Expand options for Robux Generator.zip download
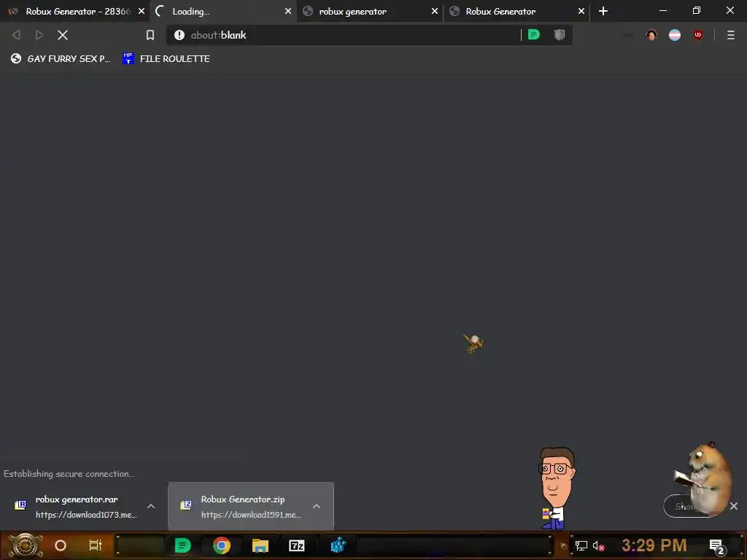 click(317, 506)
